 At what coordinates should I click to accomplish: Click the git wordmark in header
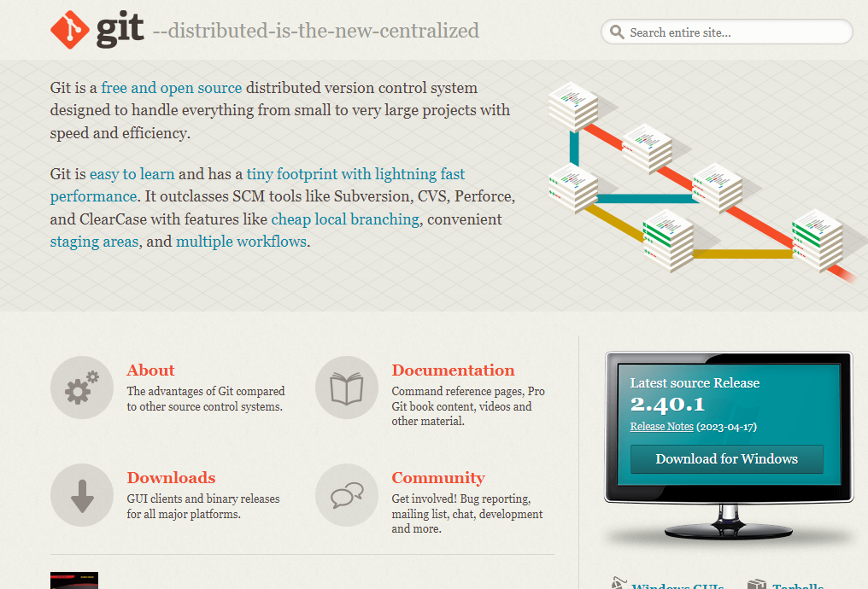(120, 30)
